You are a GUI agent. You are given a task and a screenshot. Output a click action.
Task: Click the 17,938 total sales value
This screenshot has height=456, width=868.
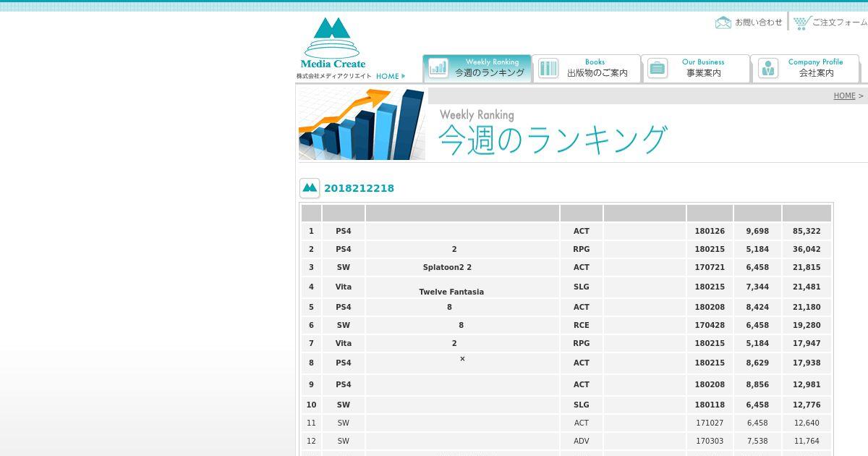tap(807, 363)
